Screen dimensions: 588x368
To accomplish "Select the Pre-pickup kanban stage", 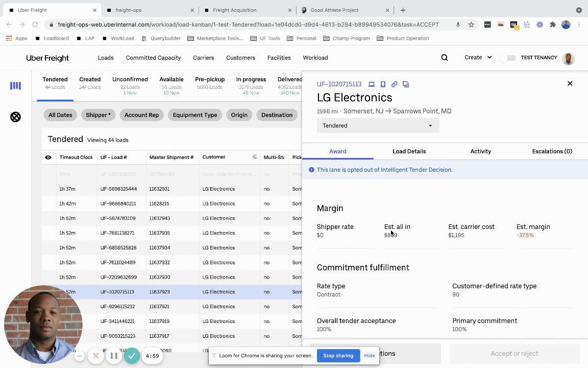I will 210,83.
